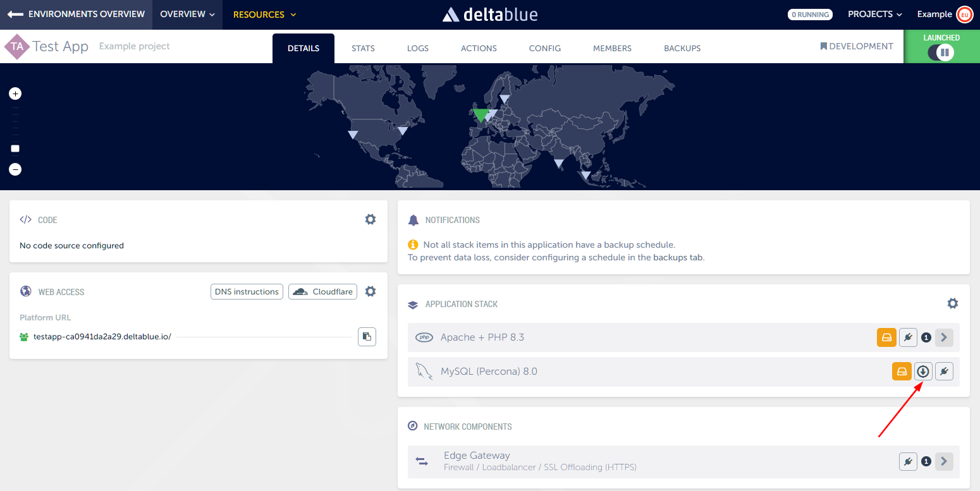Click the green map marker in Europe
The height and width of the screenshot is (491, 980).
(481, 115)
